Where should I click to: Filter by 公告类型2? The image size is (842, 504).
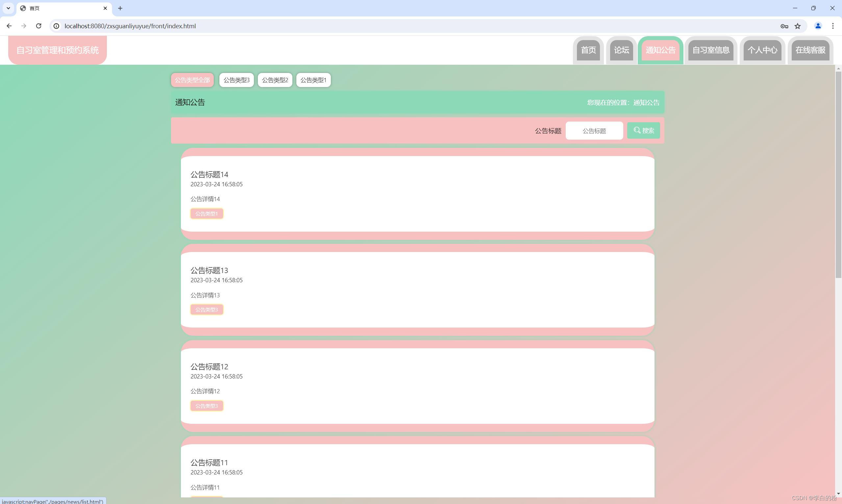(x=275, y=80)
